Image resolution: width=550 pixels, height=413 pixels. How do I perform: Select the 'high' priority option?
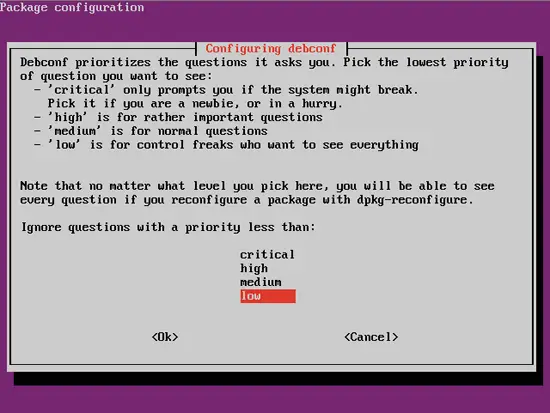click(254, 268)
